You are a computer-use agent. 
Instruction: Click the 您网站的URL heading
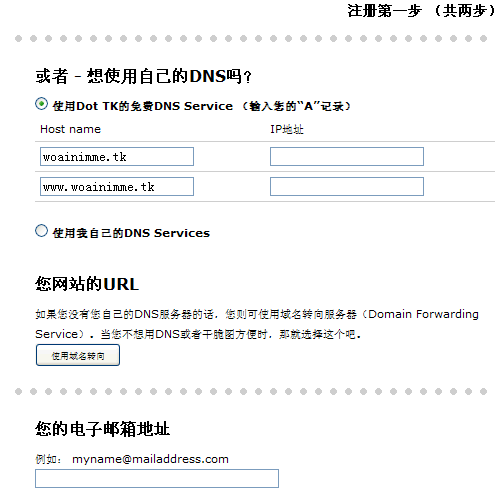[x=87, y=284]
